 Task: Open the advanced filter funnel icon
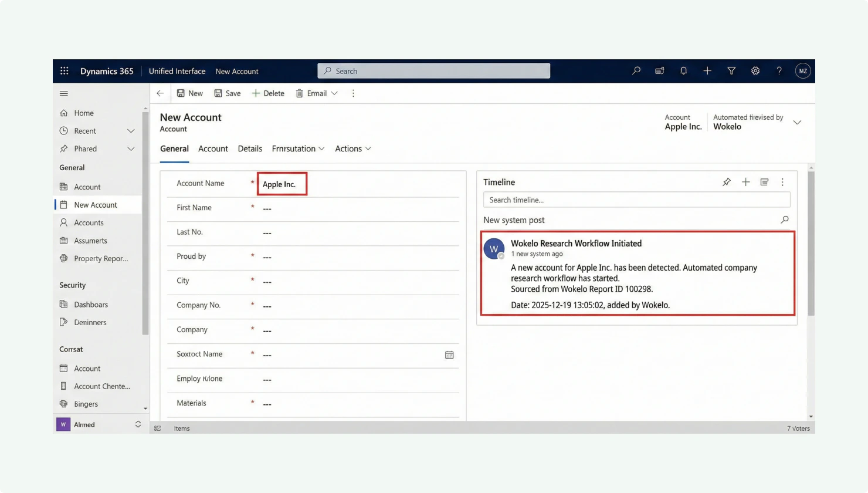pos(731,71)
